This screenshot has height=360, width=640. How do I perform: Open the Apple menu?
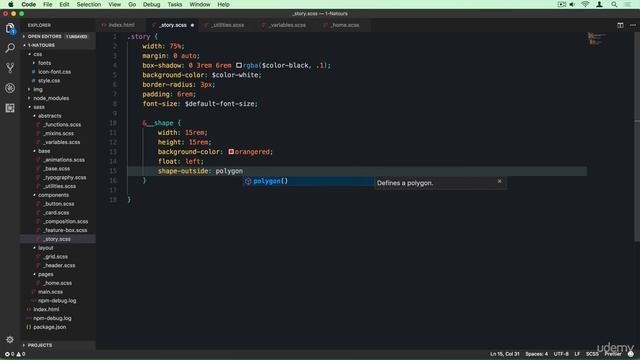click(11, 4)
